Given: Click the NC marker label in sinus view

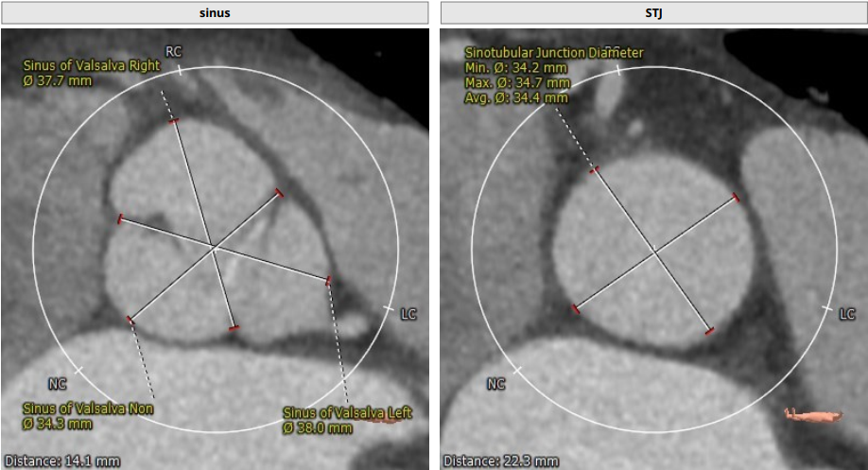Looking at the screenshot, I should (x=58, y=384).
